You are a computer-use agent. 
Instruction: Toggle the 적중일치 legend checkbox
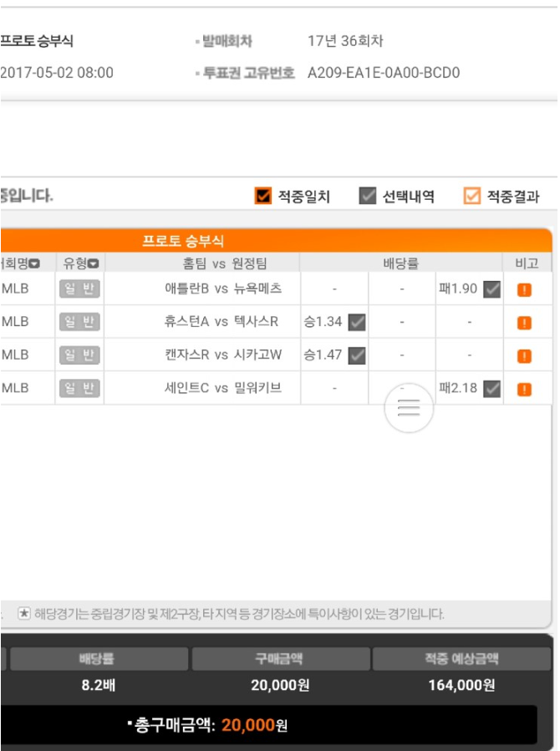[x=262, y=196]
